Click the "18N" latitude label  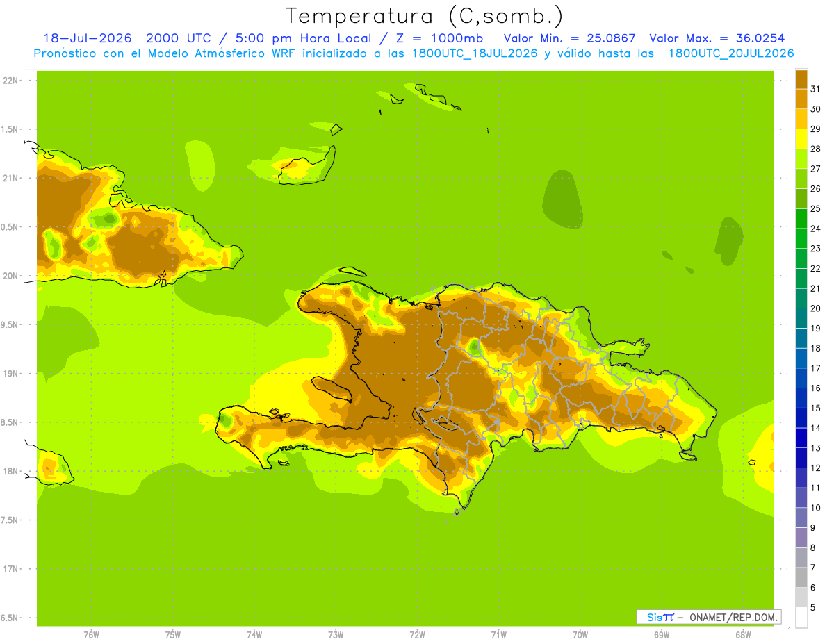pyautogui.click(x=10, y=471)
